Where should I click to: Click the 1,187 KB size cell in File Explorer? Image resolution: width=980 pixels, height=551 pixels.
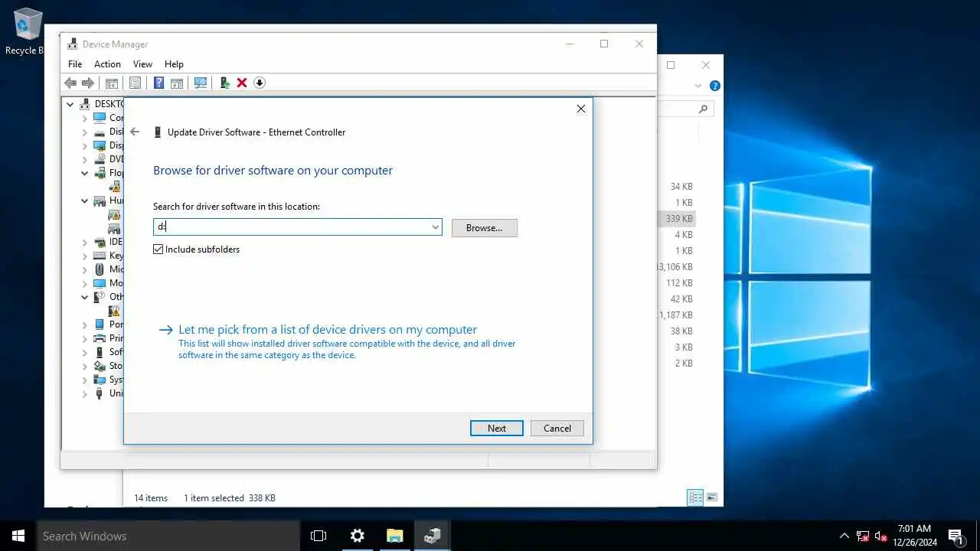[x=676, y=315]
